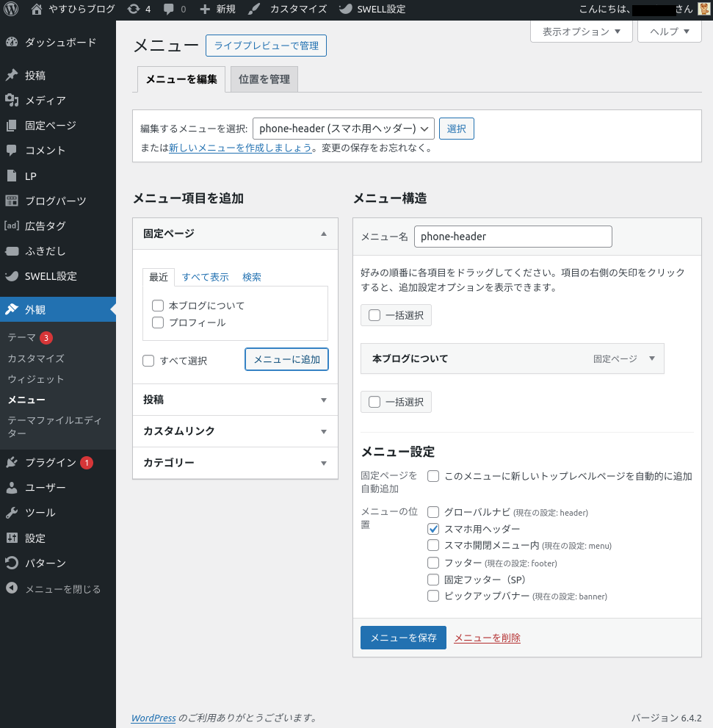
Task: Expand the カスタムリンク panel
Action: 324,432
